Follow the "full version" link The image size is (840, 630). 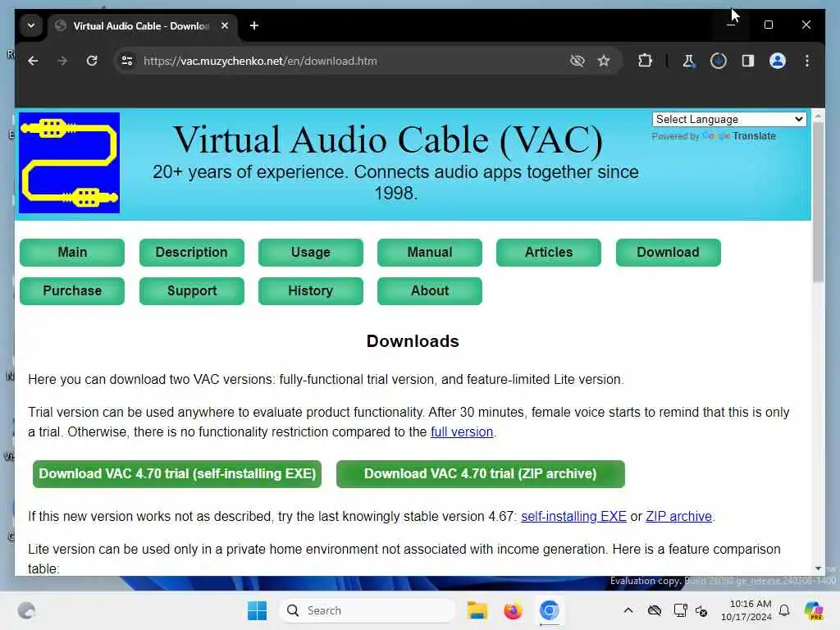tap(462, 431)
